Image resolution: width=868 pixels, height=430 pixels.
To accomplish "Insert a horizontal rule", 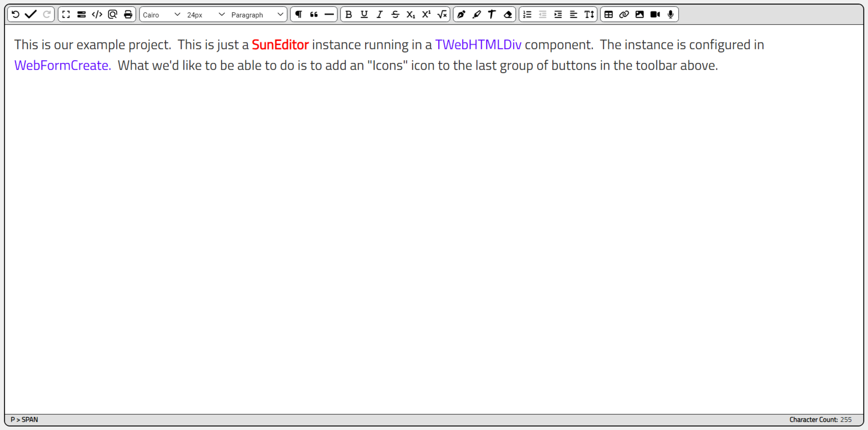I will point(329,14).
